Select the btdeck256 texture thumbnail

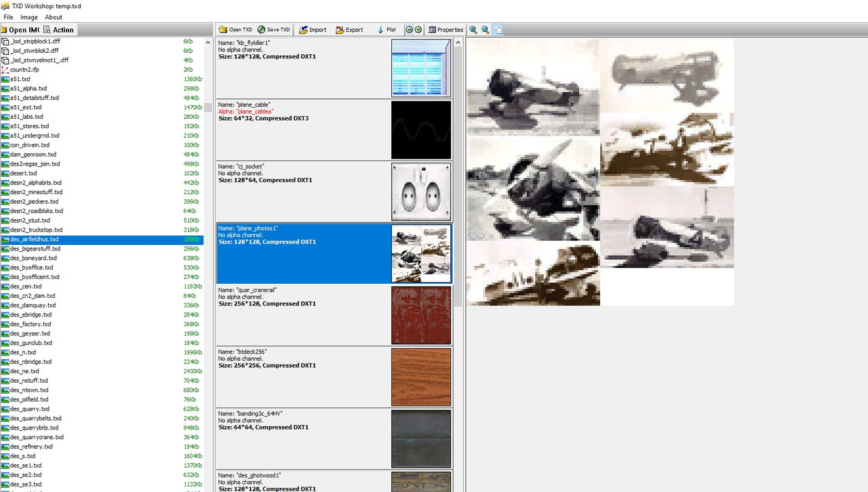421,377
